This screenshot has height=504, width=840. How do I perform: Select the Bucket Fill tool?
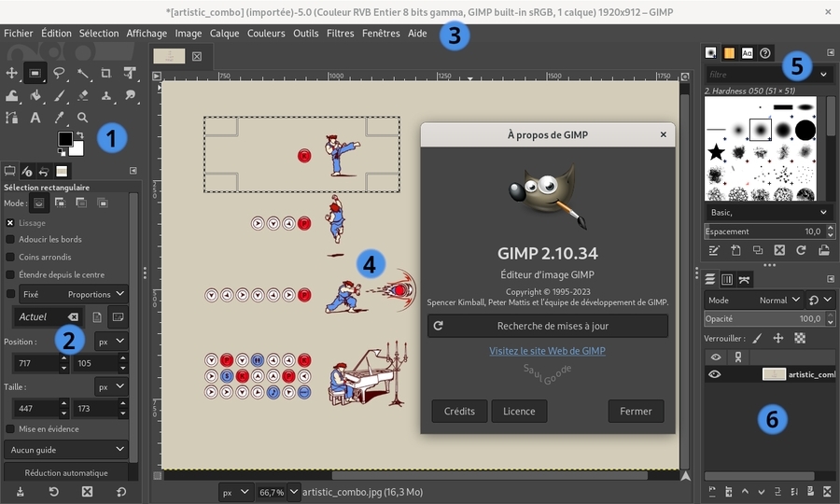[x=35, y=95]
